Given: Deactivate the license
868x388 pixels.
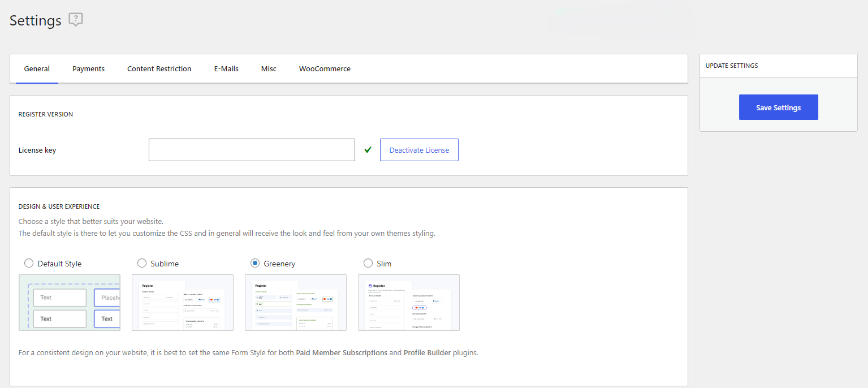Looking at the screenshot, I should pyautogui.click(x=419, y=150).
